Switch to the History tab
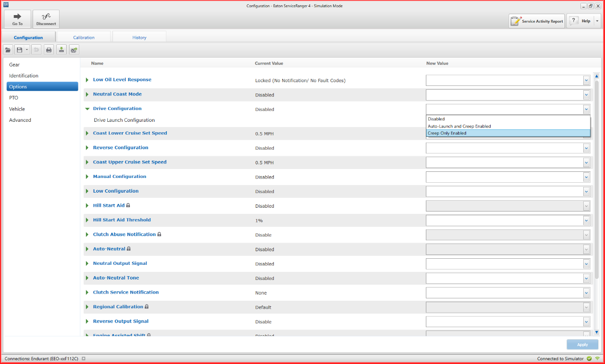Viewport: 605px width, 364px height. (x=139, y=37)
